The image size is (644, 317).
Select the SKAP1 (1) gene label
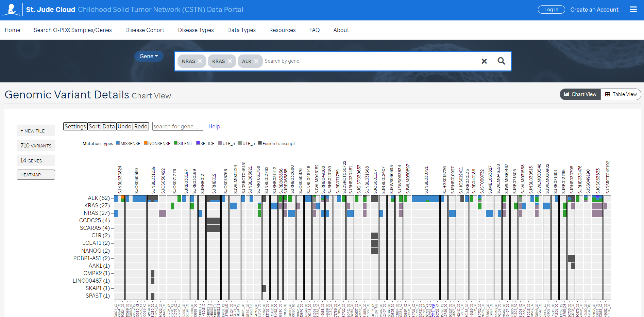click(98, 288)
